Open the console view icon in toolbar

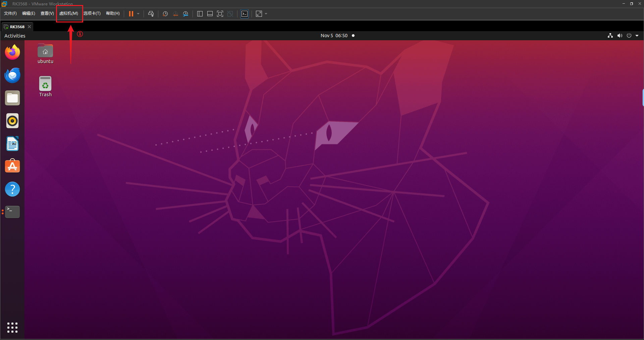coord(245,14)
